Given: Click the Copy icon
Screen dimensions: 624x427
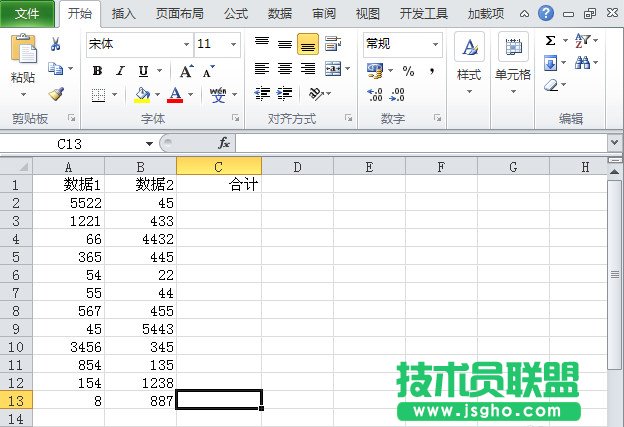Looking at the screenshot, I should [x=55, y=69].
